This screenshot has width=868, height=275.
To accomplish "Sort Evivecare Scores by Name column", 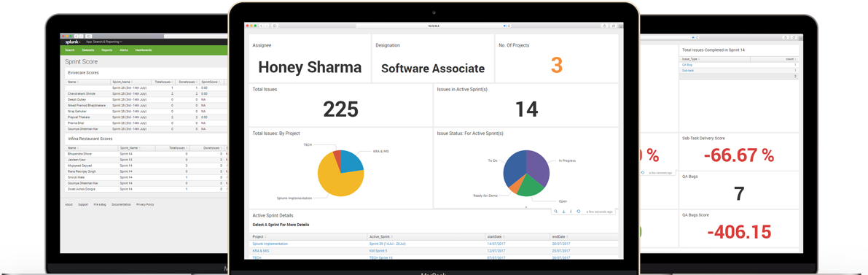I will [88, 82].
